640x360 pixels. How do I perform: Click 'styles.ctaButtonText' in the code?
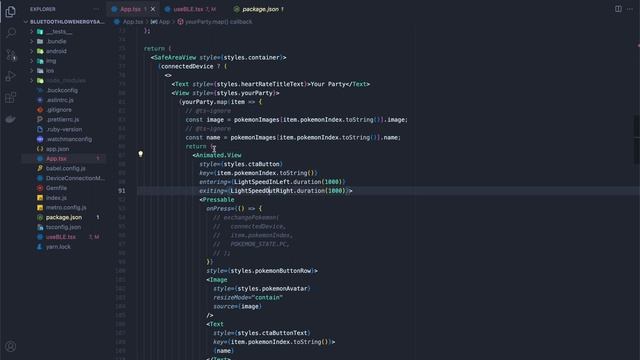coord(272,333)
